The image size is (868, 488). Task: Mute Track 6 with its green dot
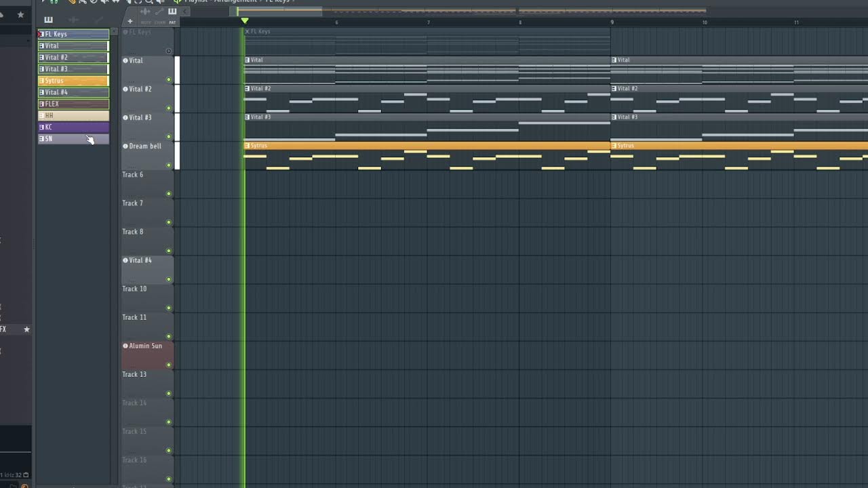[169, 194]
